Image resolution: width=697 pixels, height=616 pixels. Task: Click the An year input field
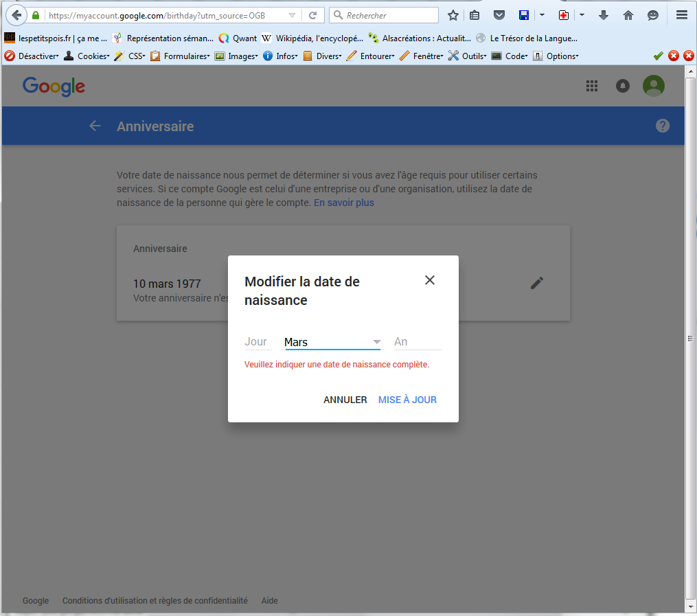[x=418, y=342]
